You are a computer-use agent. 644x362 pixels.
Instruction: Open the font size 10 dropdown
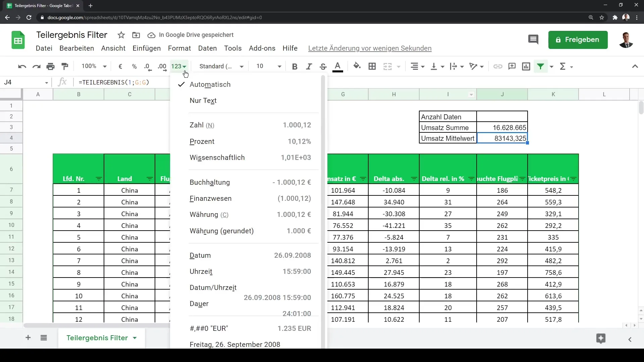click(268, 66)
